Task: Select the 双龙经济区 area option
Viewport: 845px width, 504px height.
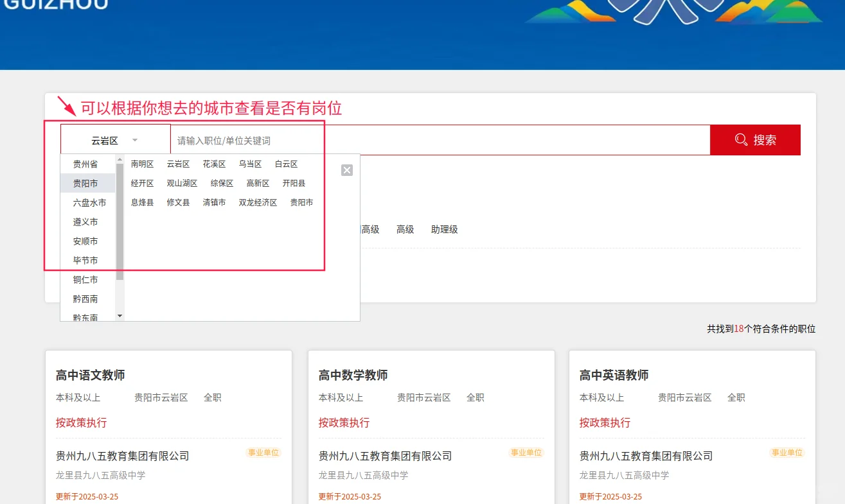Action: [257, 202]
